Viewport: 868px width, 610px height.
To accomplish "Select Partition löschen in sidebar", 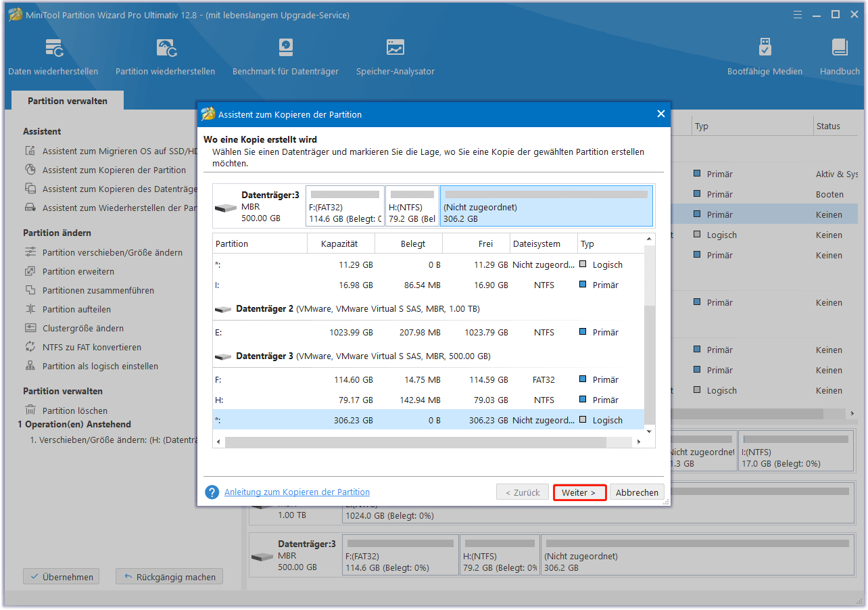I will [x=75, y=410].
